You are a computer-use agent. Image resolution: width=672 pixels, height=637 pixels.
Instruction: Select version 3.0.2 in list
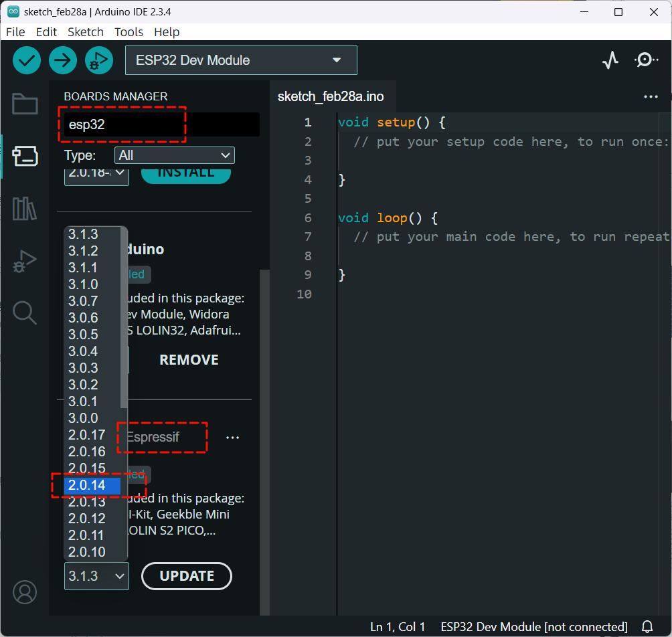point(92,384)
